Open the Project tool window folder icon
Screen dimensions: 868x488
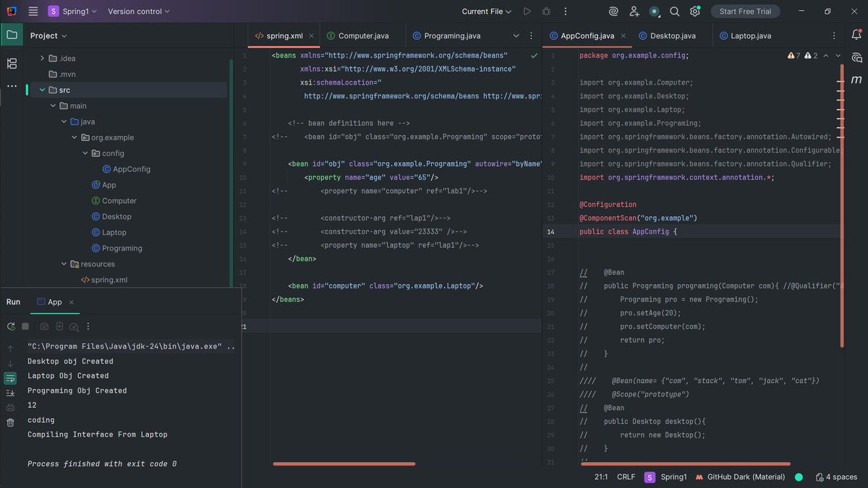point(12,35)
